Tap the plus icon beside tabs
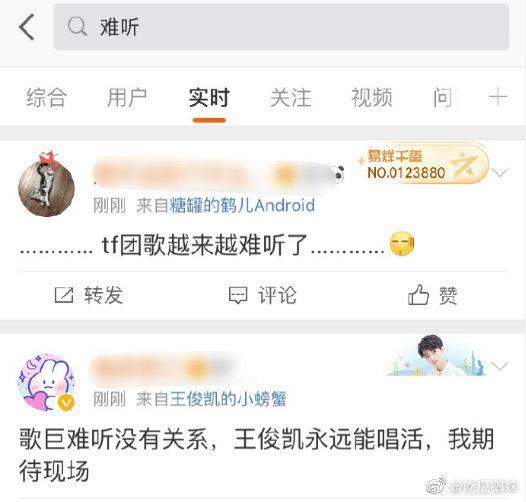The image size is (526, 502). [498, 98]
